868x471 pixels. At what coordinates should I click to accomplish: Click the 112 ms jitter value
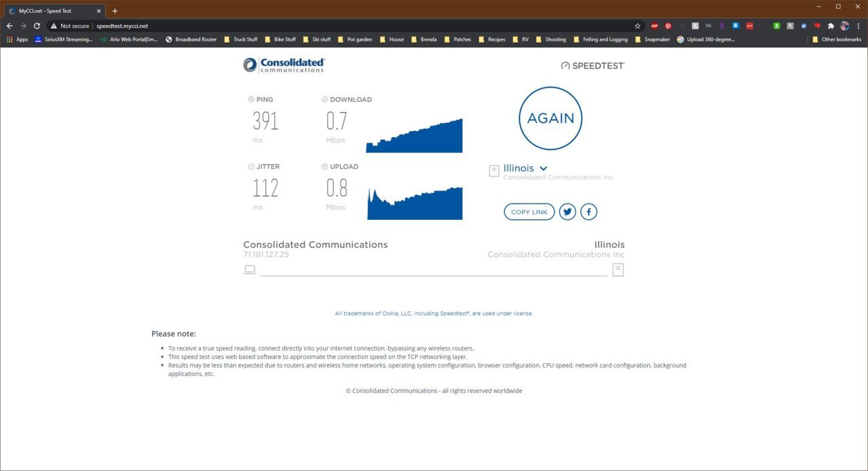[x=265, y=188]
